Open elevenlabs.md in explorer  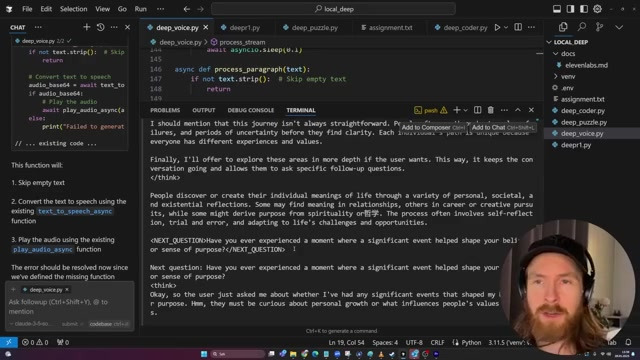[586, 65]
